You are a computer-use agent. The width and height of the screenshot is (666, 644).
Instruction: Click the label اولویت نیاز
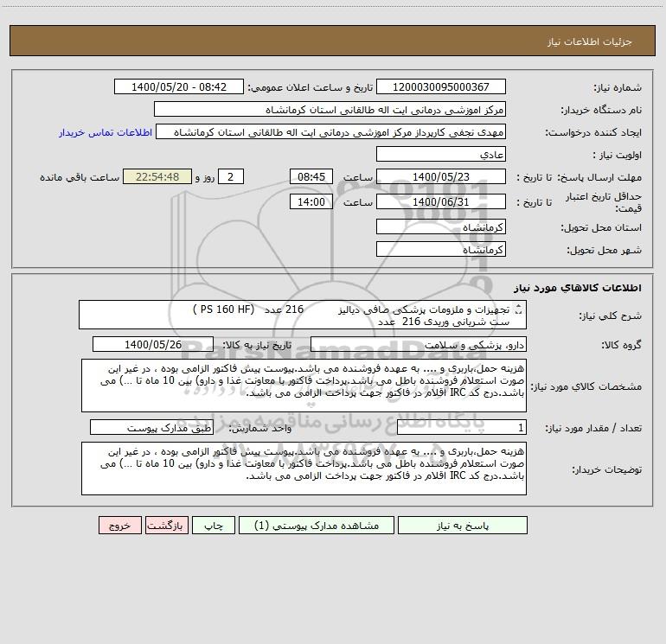pos(618,155)
